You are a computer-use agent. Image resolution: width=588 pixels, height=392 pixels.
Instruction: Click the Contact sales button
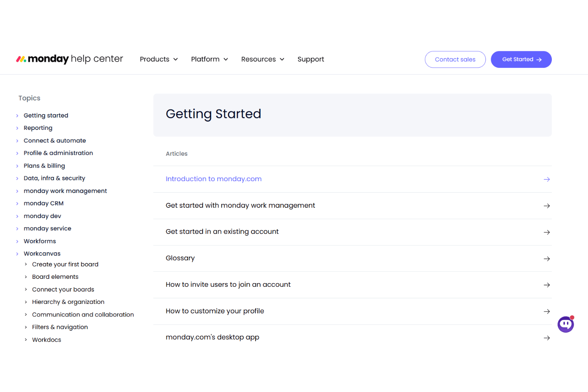tap(455, 60)
